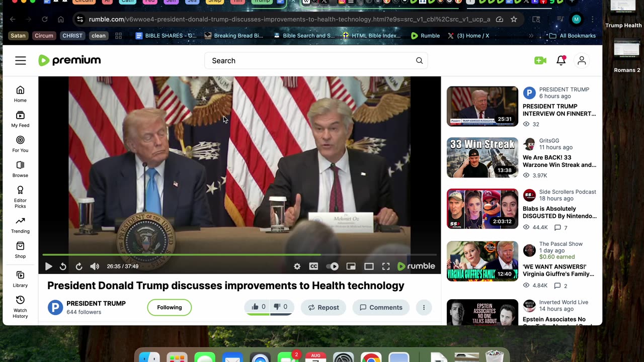Open the PRESIDENT TRUMP channel name link
The width and height of the screenshot is (644, 362).
tap(96, 303)
